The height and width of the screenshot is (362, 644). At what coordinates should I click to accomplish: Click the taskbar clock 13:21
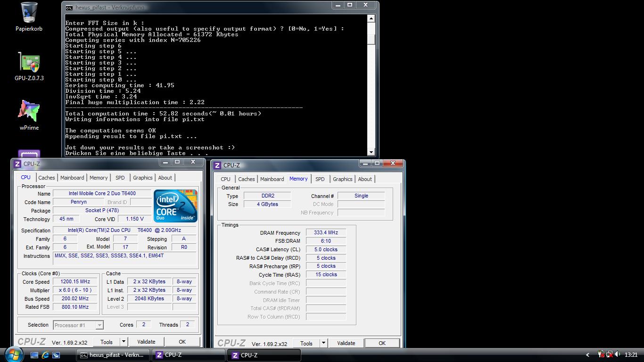tap(631, 355)
